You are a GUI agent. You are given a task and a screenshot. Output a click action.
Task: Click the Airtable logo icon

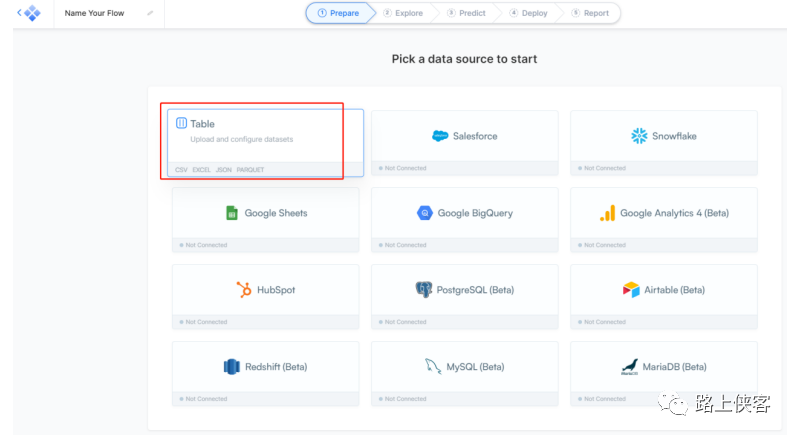631,290
